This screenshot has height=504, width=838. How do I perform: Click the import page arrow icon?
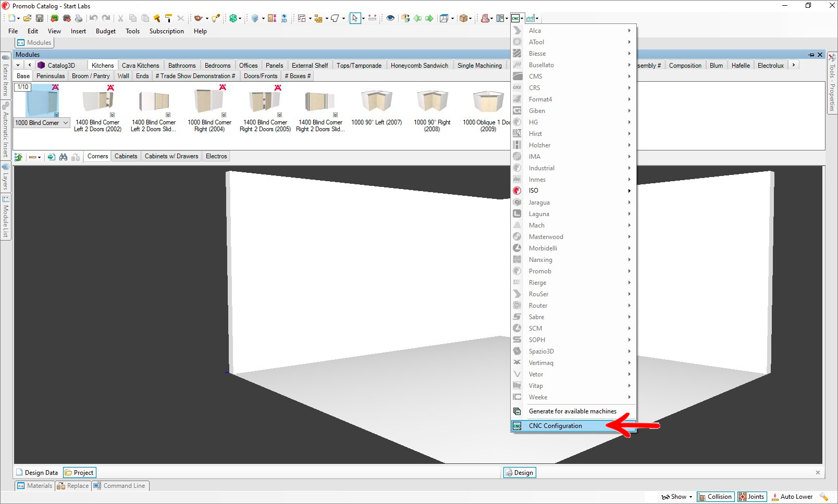point(51,157)
